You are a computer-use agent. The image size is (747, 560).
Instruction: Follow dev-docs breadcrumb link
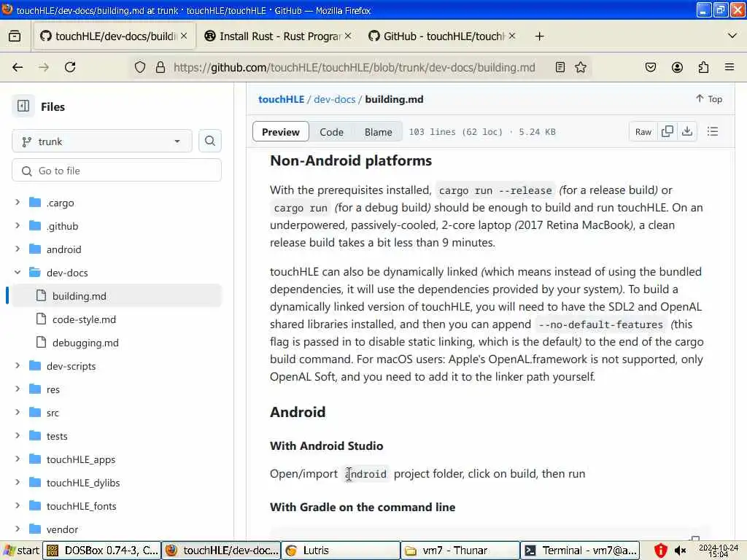point(334,99)
